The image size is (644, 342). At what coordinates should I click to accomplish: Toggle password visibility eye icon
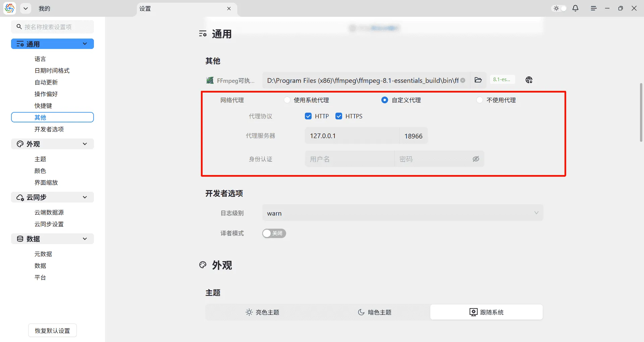coord(476,159)
